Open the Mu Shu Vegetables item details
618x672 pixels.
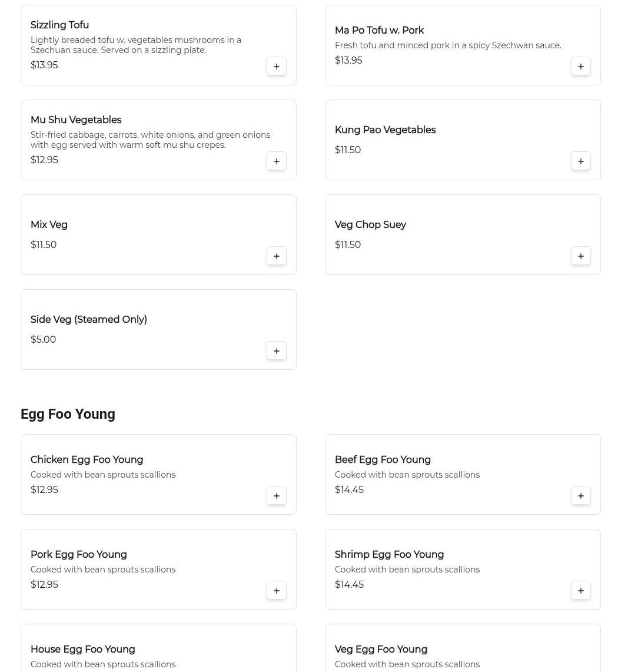(76, 120)
